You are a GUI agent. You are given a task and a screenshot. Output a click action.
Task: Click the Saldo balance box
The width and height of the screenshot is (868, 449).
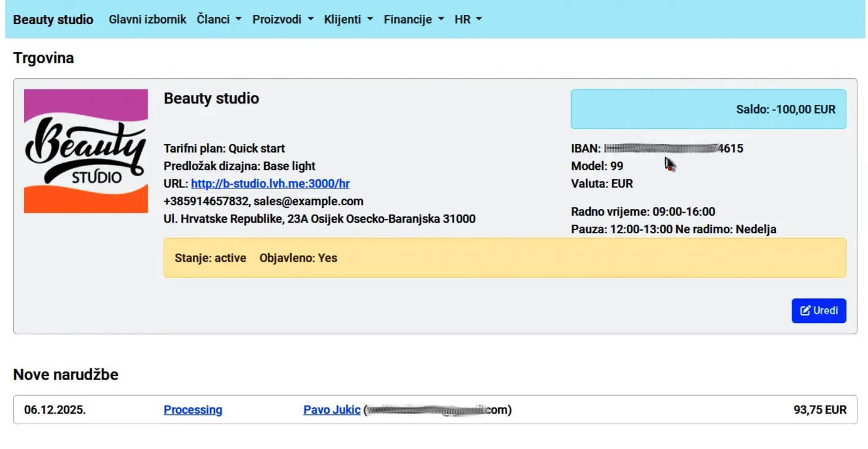(708, 109)
